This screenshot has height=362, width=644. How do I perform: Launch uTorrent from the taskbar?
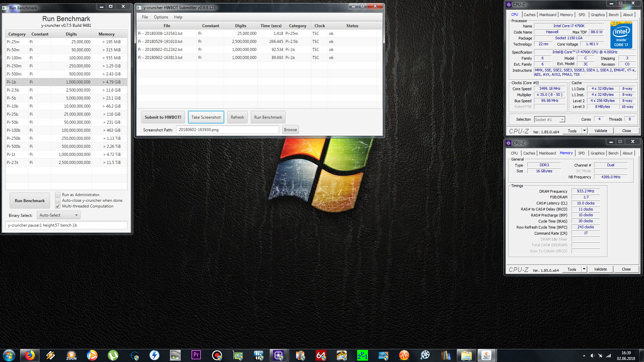113,355
